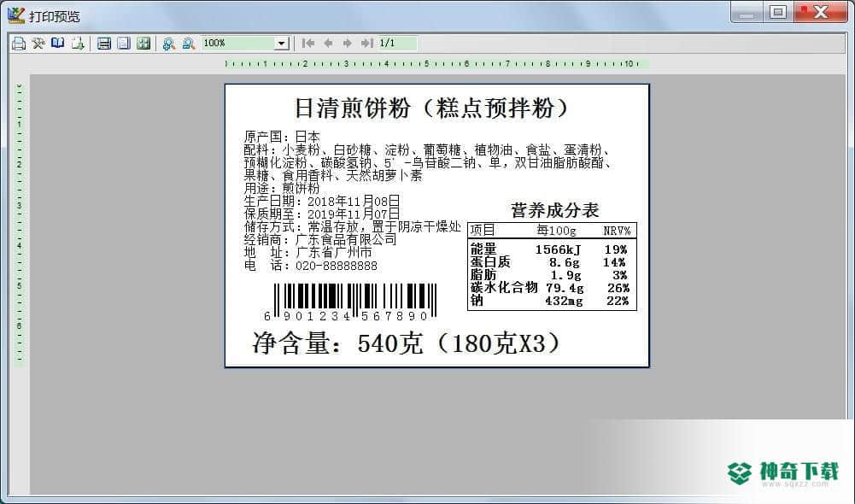
Task: Click the 1/1 page number field
Action: pos(397,43)
